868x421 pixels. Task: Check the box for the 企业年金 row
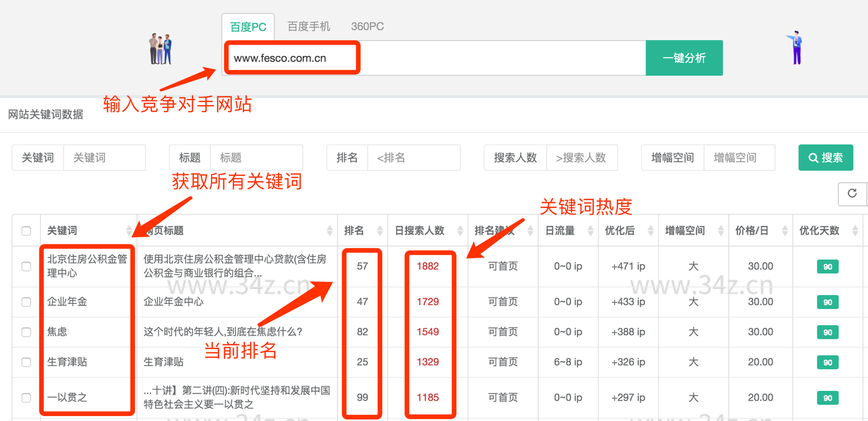[x=26, y=302]
